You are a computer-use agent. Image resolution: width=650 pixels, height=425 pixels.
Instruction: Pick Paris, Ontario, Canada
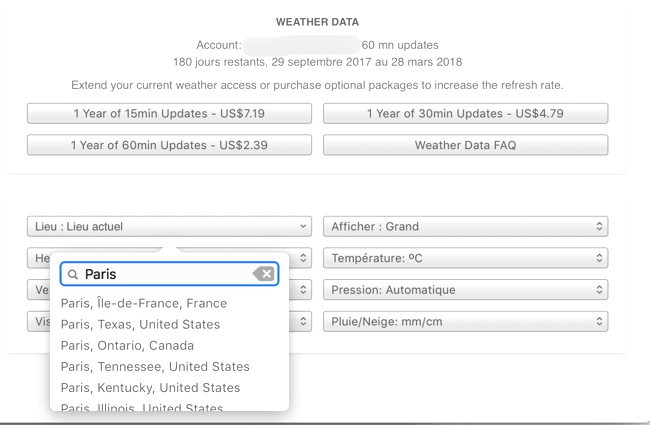[x=129, y=345]
